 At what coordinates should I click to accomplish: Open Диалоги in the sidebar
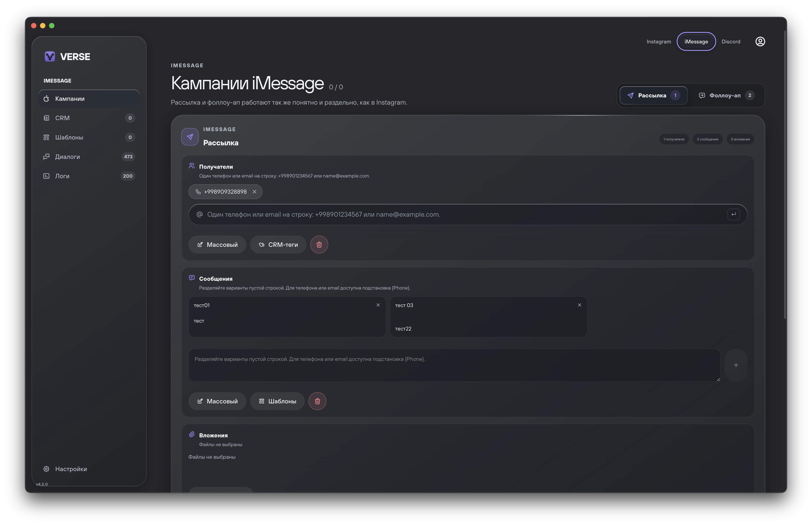(x=89, y=157)
